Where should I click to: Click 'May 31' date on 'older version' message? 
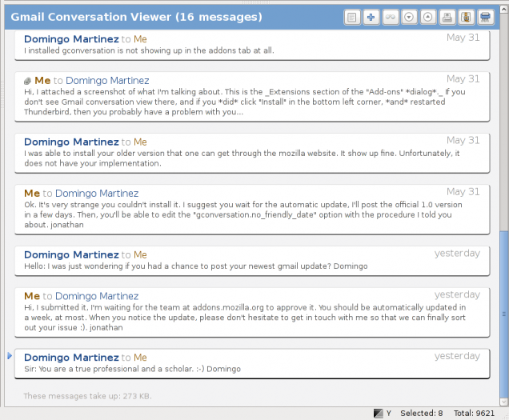(463, 141)
